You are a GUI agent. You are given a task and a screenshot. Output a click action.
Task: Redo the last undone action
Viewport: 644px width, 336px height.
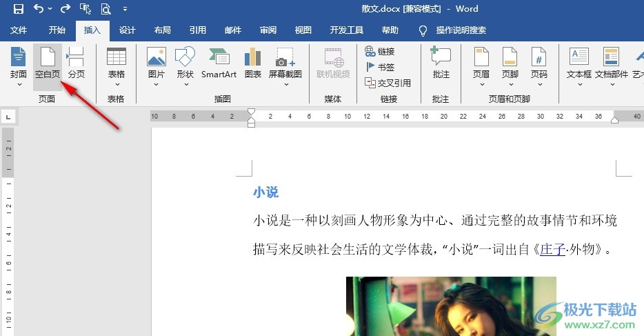pyautogui.click(x=66, y=9)
